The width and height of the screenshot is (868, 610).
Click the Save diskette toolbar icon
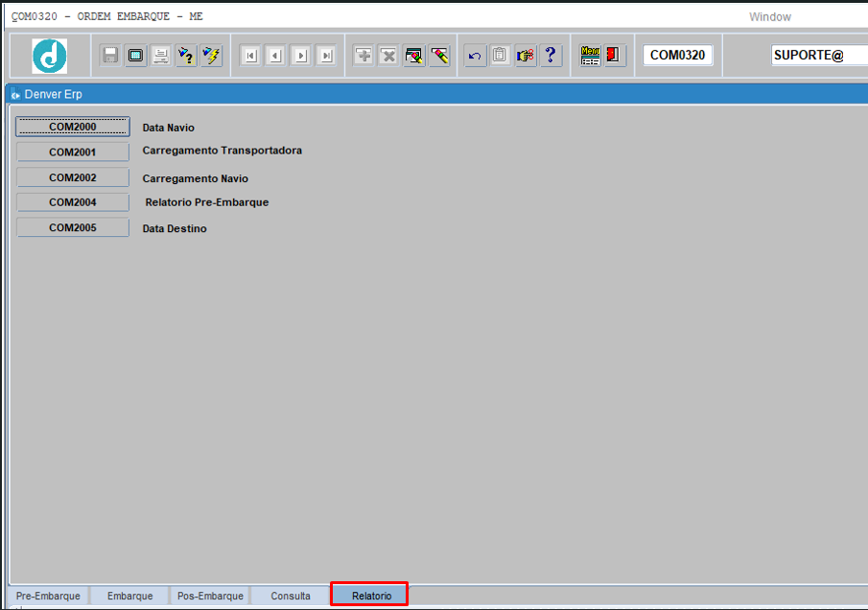point(110,56)
